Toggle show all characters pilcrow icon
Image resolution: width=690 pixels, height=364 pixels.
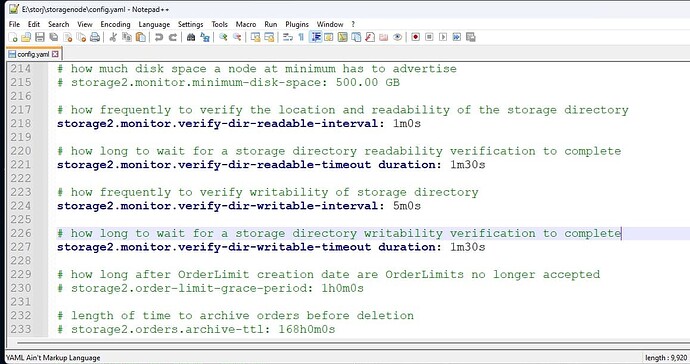(x=301, y=37)
